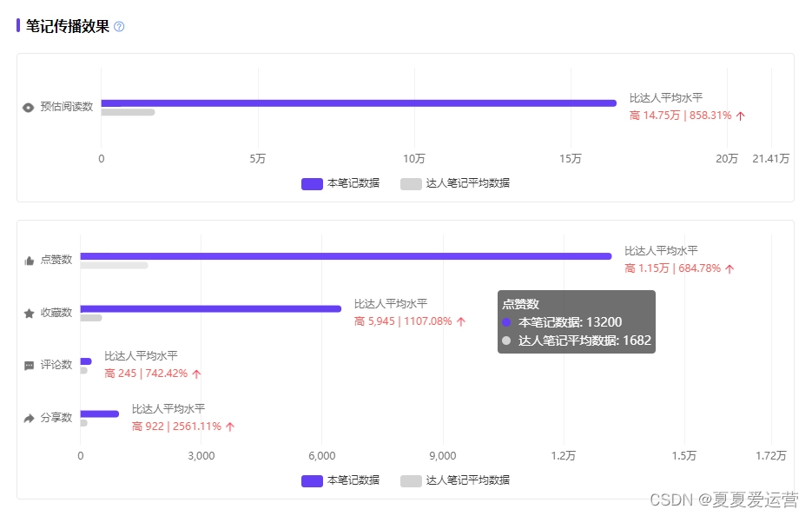This screenshot has height=516, width=812.
Task: Click the 1.72万 axis label
Action: (x=771, y=456)
